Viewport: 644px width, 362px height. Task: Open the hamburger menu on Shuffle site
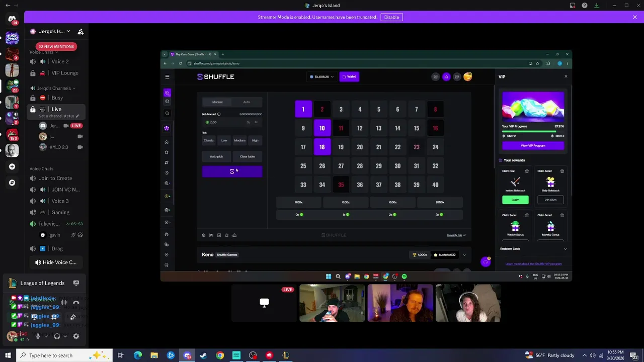pyautogui.click(x=167, y=77)
